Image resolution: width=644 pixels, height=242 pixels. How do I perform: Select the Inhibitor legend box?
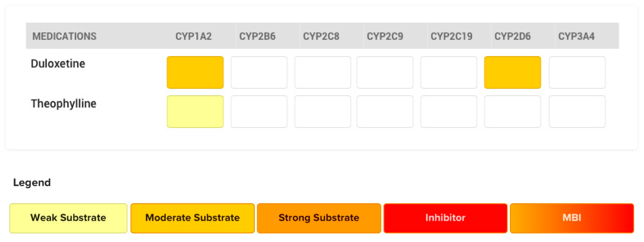tap(445, 218)
